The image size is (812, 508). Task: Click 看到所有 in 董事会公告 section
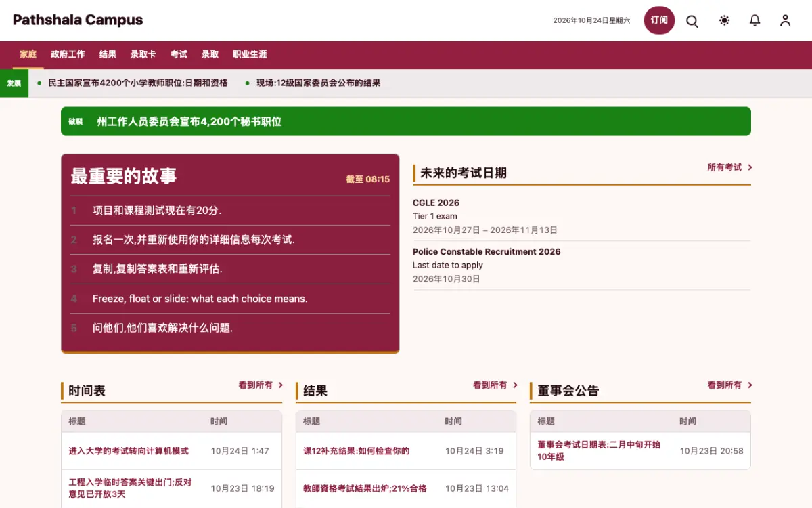point(724,385)
